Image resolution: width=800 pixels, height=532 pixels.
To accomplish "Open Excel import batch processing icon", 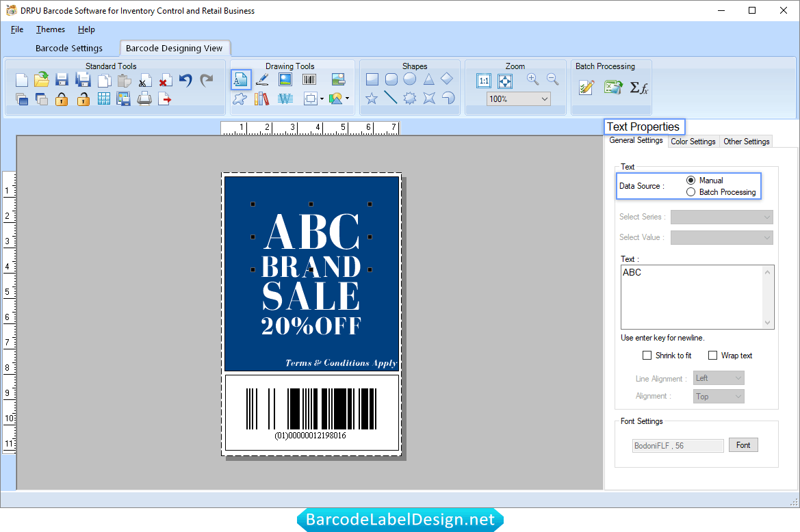I will 612,88.
